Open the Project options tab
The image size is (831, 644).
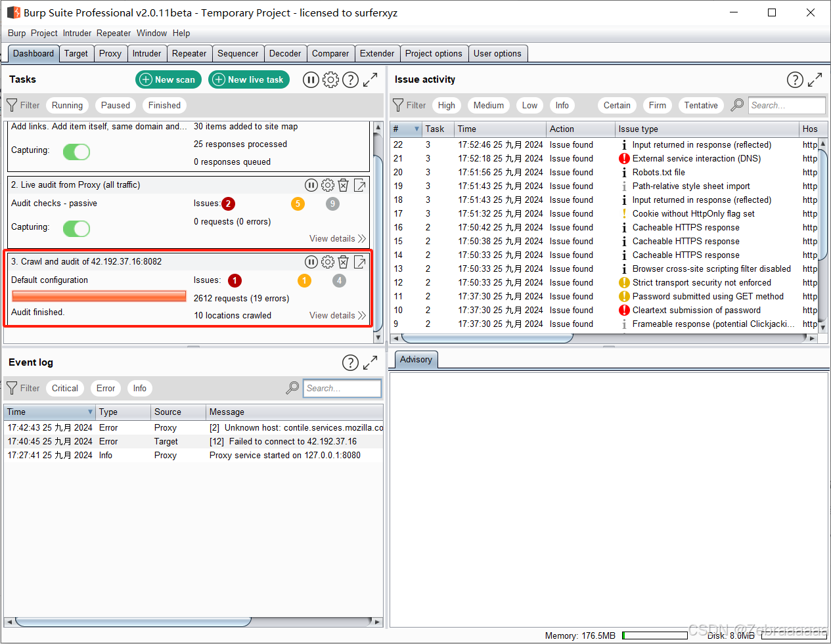(x=434, y=53)
